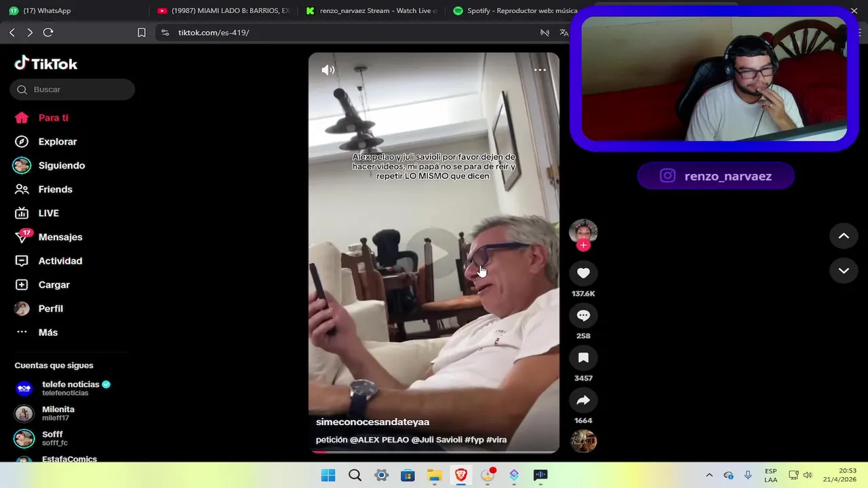This screenshot has height=488, width=868.
Task: Switch to the MIAMI LADO B YouTube tab
Action: (224, 11)
